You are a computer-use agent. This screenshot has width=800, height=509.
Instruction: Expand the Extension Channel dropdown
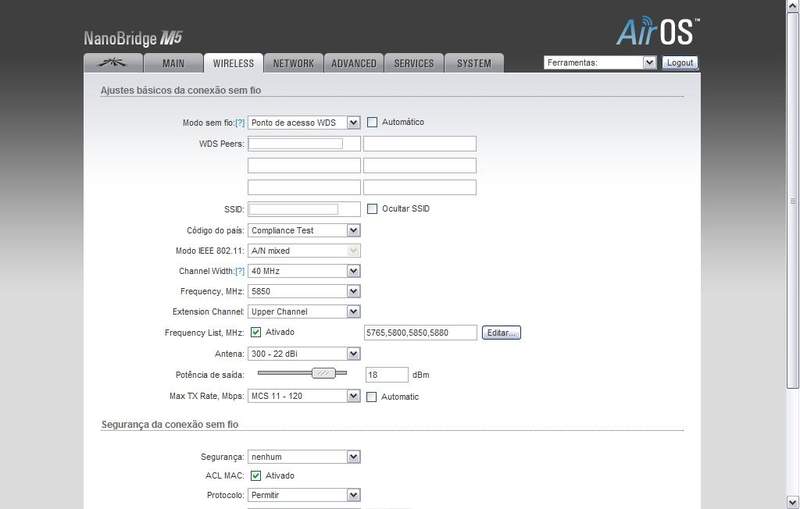[x=304, y=312]
